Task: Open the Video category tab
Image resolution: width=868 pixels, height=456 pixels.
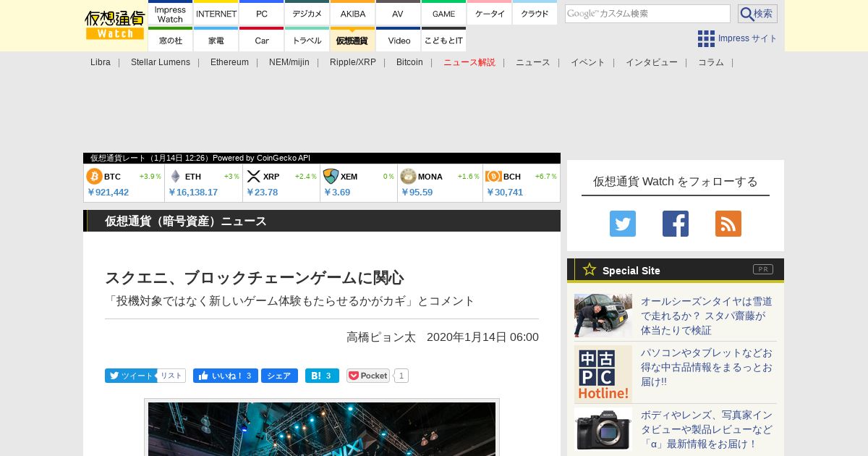Action: tap(398, 41)
